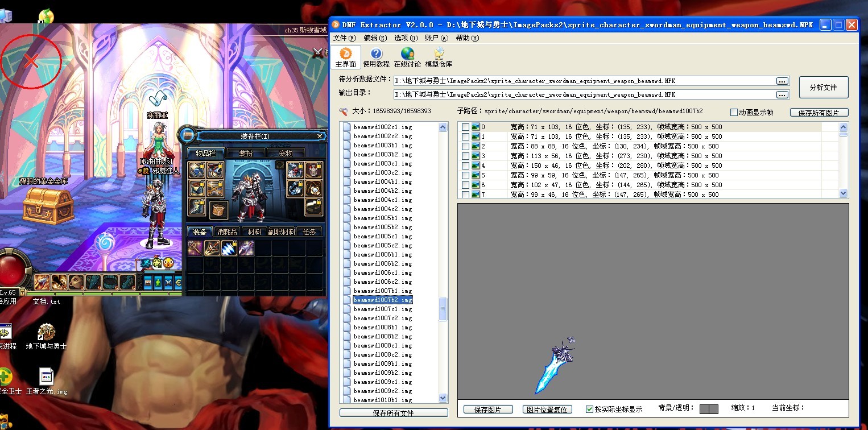
Task: Click the file icon next to beamswd1004b1.img
Action: pyautogui.click(x=346, y=181)
